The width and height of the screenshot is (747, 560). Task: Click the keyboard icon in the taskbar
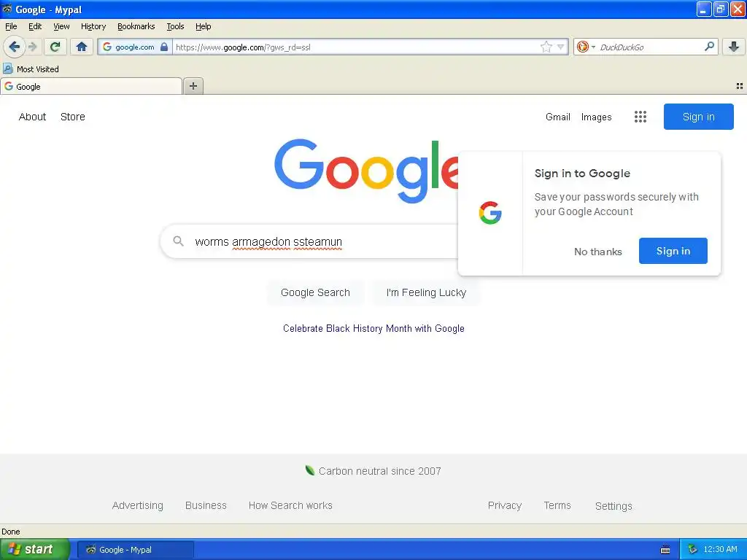665,550
